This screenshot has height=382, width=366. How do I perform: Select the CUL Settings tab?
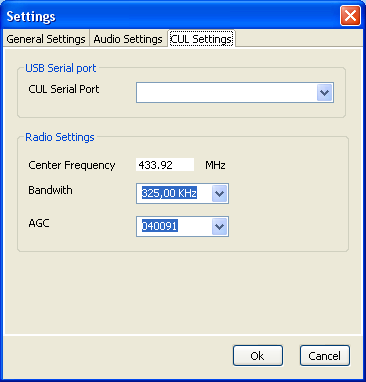pyautogui.click(x=201, y=39)
